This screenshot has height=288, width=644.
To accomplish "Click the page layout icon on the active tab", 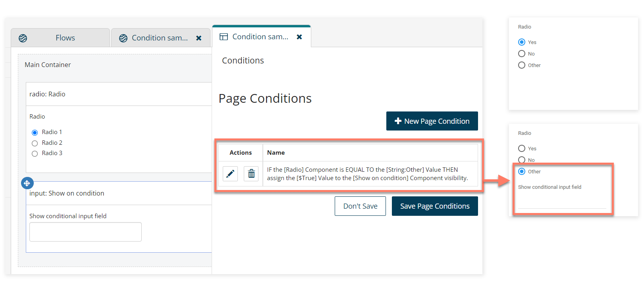I will pos(224,37).
